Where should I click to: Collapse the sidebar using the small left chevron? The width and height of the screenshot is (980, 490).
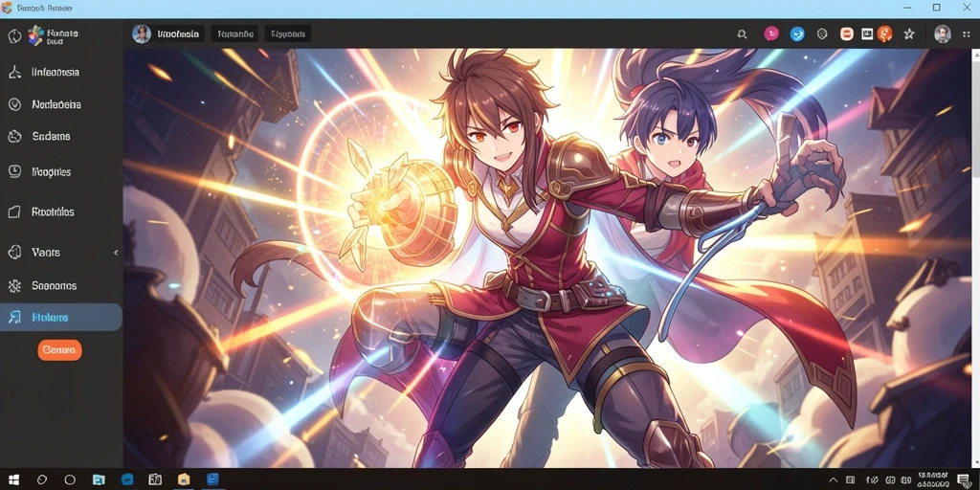click(116, 253)
